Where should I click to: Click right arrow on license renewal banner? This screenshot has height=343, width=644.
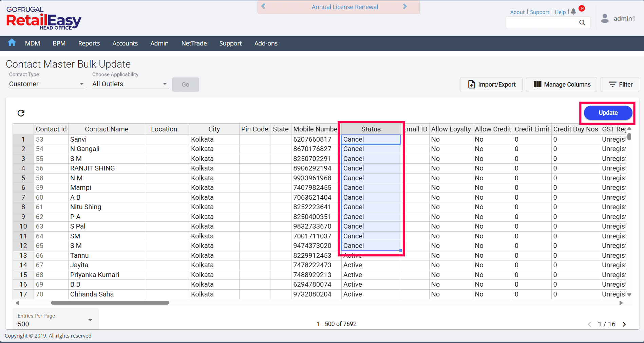(405, 6)
